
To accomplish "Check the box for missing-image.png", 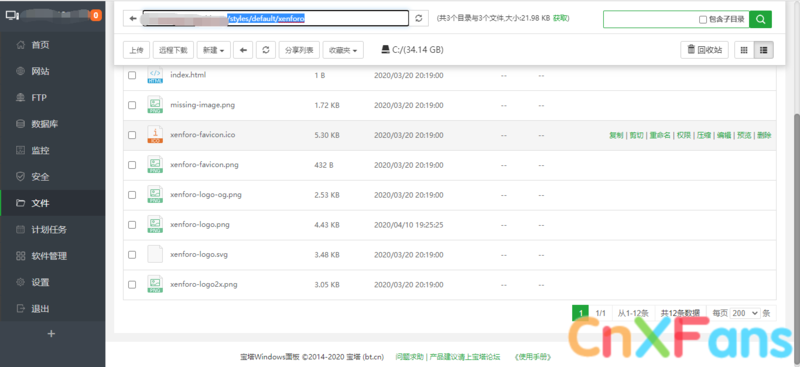I will click(132, 105).
